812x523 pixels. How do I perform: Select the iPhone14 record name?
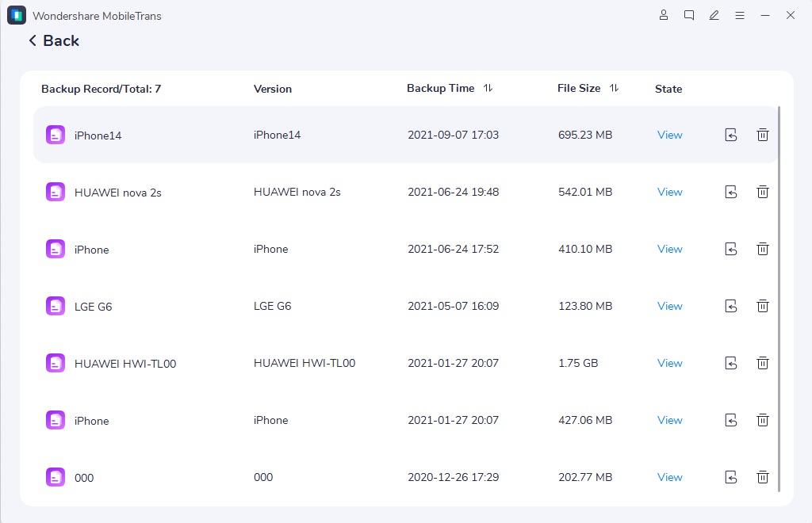[98, 136]
